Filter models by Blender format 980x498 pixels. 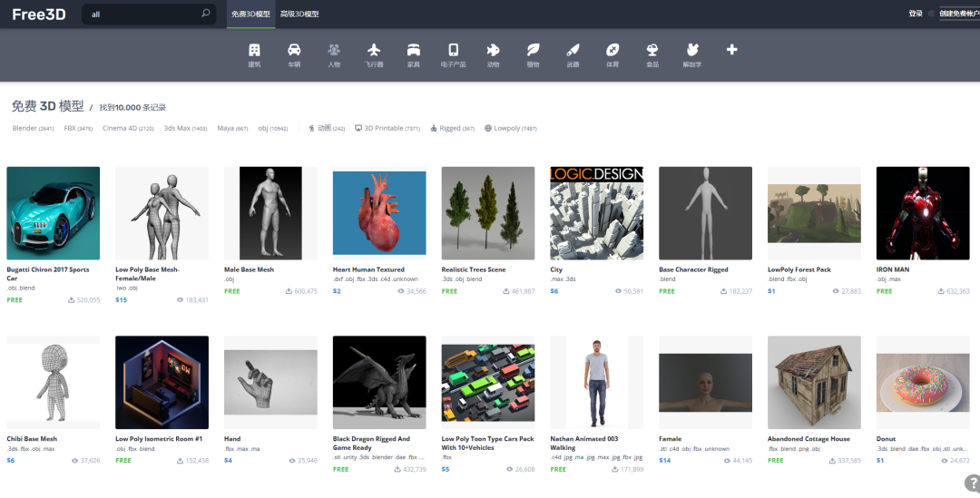(33, 129)
